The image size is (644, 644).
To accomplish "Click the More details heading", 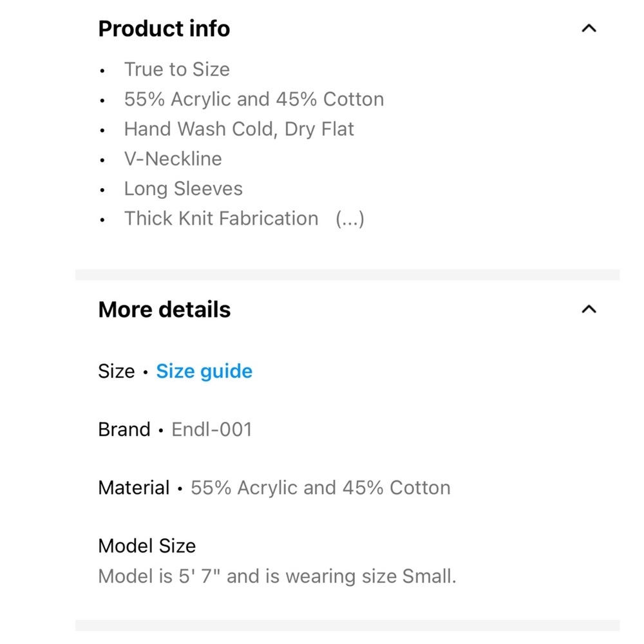I will coord(164,309).
